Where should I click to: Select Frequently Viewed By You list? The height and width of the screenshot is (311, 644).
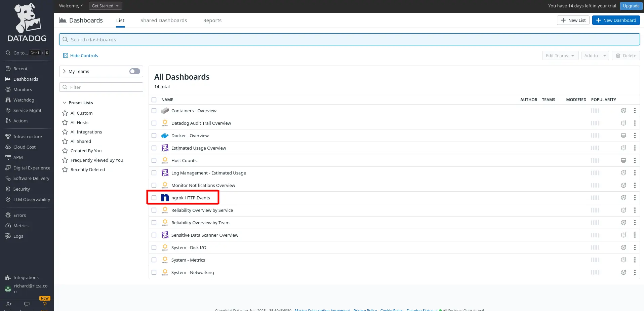tap(97, 160)
